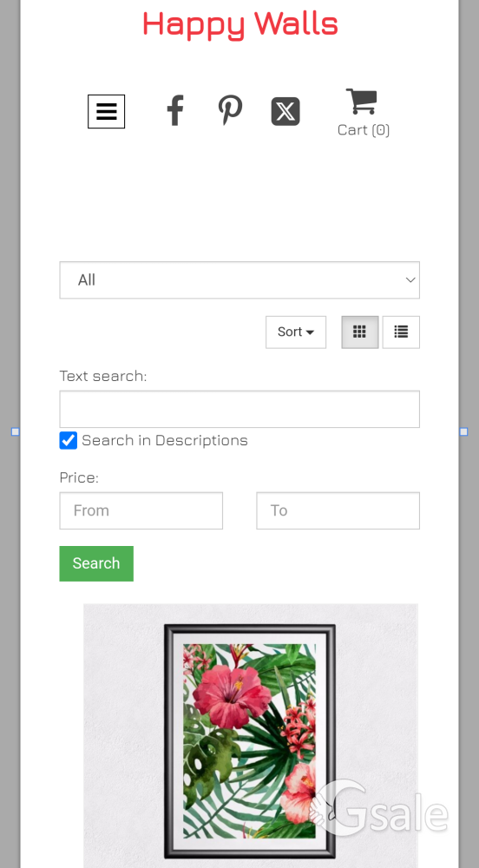Uncheck Search in Descriptions checkbox

68,441
